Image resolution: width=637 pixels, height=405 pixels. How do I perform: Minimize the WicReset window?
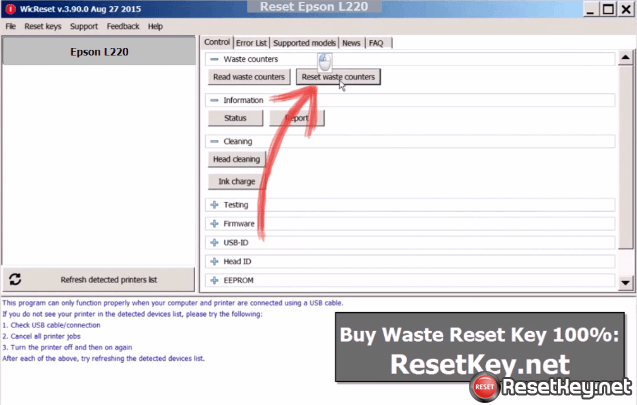591,9
